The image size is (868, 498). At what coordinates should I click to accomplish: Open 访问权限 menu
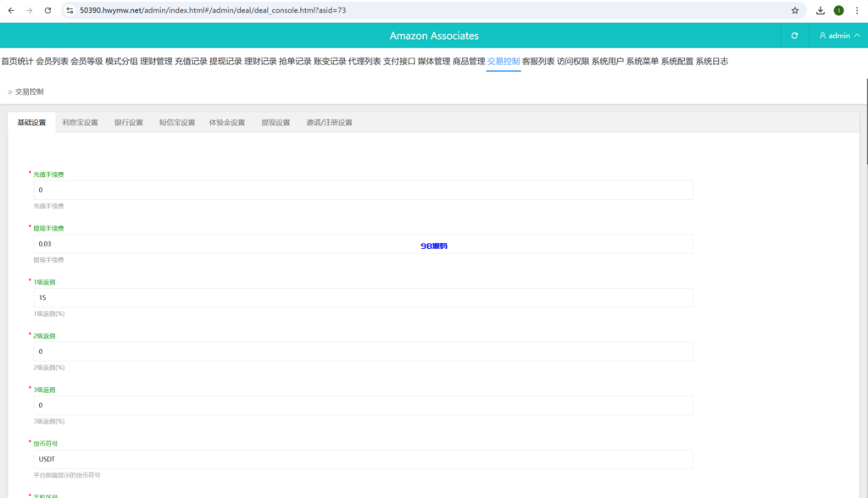[x=573, y=62]
